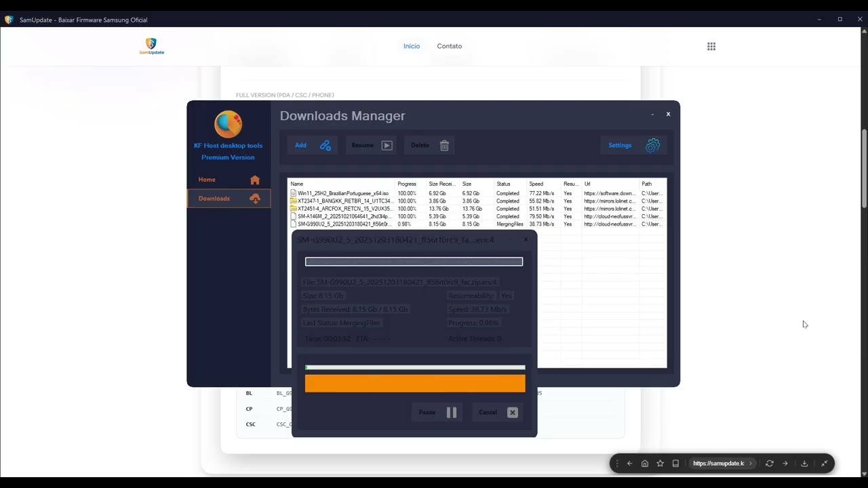Click the SamUpdate shield icon in the title bar
Viewport: 868px width, 488px height.
click(x=9, y=20)
